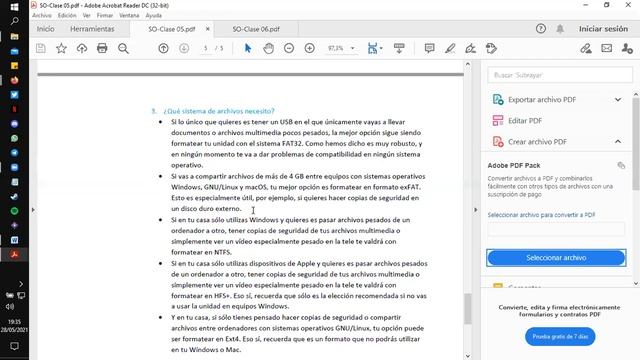Screen dimensions: 640x360
Task: Click Iniciar sesión
Action: point(603,29)
